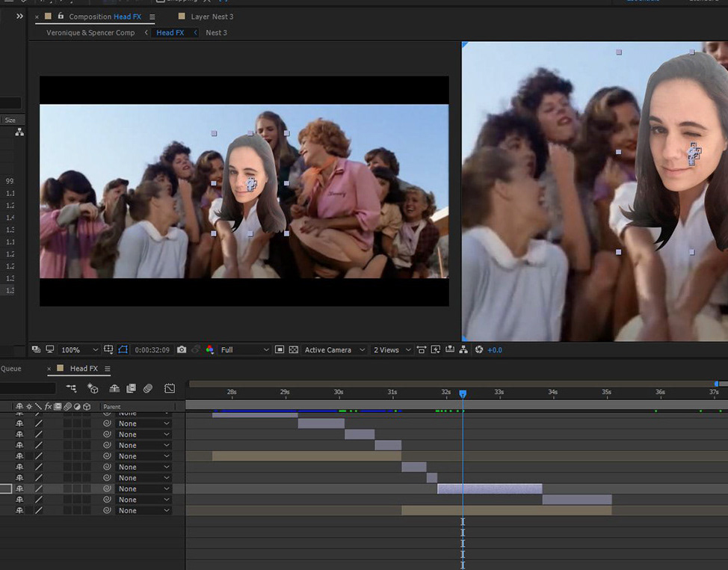Open the Show Channel RGB icon
The image size is (728, 570).
tap(210, 349)
